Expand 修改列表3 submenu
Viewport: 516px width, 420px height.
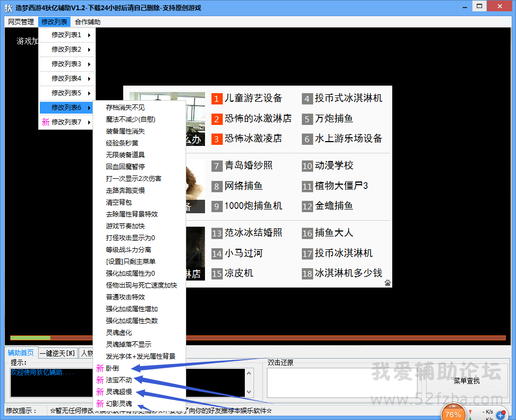click(x=67, y=64)
